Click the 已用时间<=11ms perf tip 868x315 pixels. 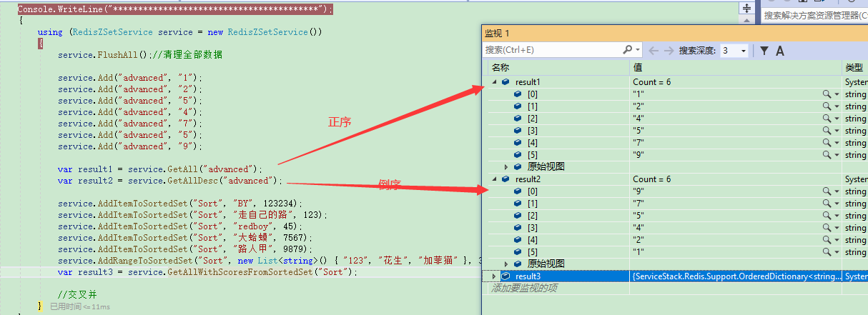coord(80,307)
